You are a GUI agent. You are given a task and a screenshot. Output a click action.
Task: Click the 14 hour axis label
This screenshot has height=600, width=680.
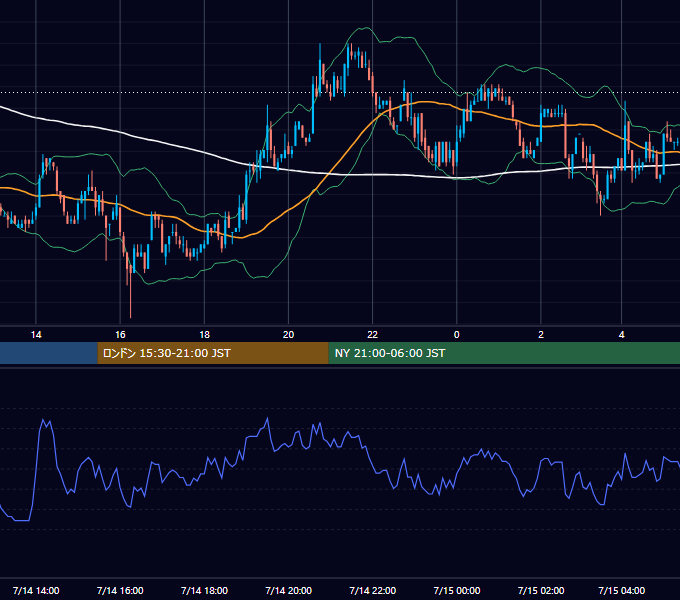(36, 335)
